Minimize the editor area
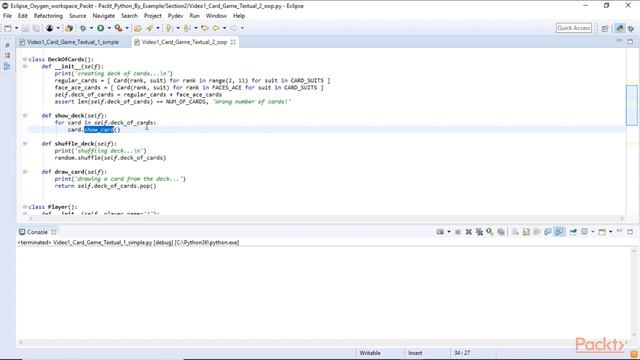The height and width of the screenshot is (360, 640). pos(619,41)
